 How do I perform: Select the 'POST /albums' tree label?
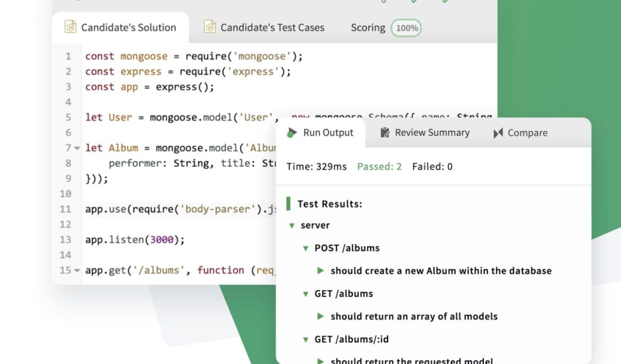click(347, 248)
